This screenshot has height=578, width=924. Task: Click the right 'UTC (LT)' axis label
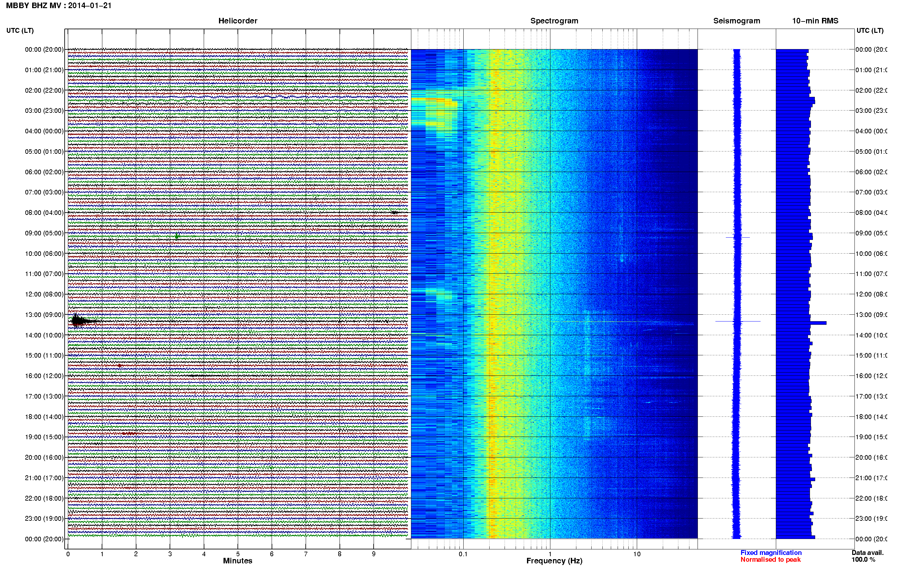coord(870,31)
